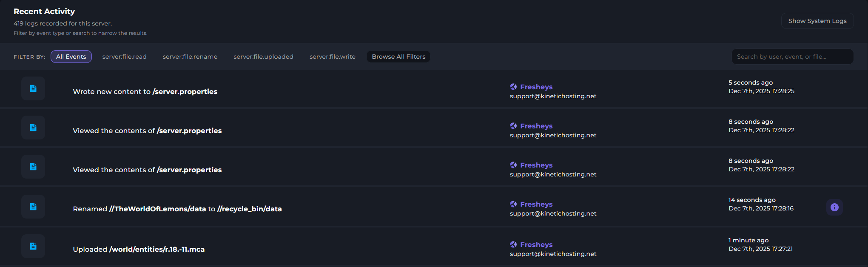Image resolution: width=868 pixels, height=267 pixels.
Task: Open Browse All Filters list
Action: click(x=398, y=57)
